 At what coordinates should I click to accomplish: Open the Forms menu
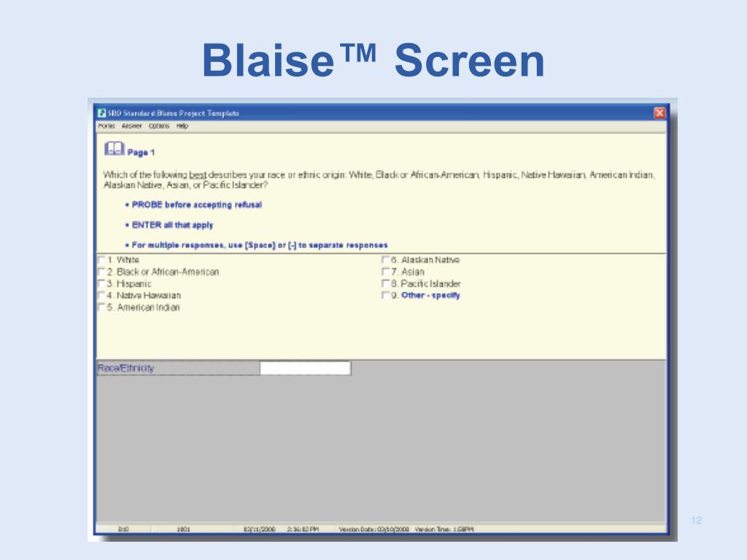[107, 125]
